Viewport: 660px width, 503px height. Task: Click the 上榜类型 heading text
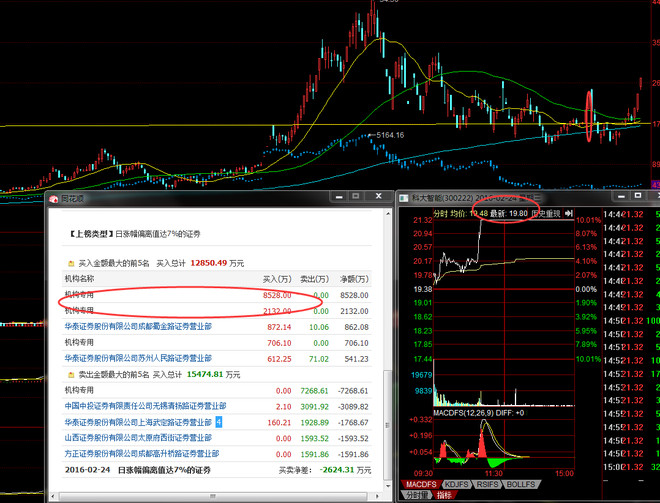(x=91, y=234)
